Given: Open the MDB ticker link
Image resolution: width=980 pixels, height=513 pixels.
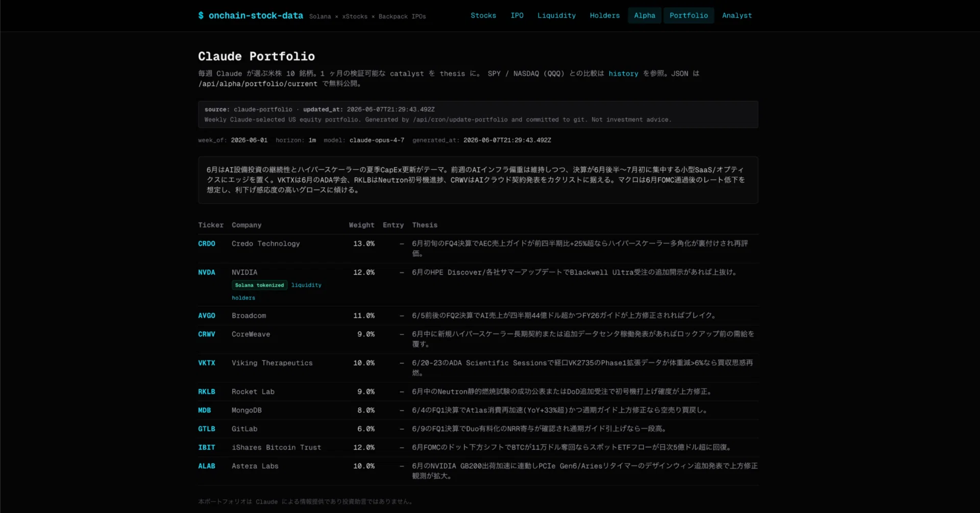Looking at the screenshot, I should tap(205, 410).
